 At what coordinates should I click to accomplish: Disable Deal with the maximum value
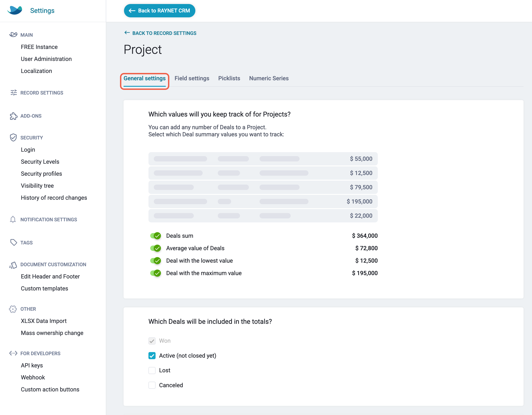(155, 273)
